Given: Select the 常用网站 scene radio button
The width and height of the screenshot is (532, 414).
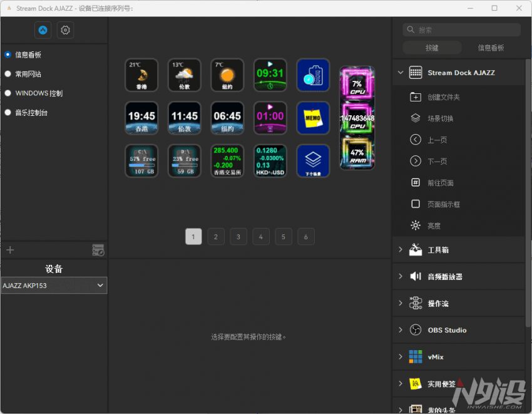Looking at the screenshot, I should [8, 74].
